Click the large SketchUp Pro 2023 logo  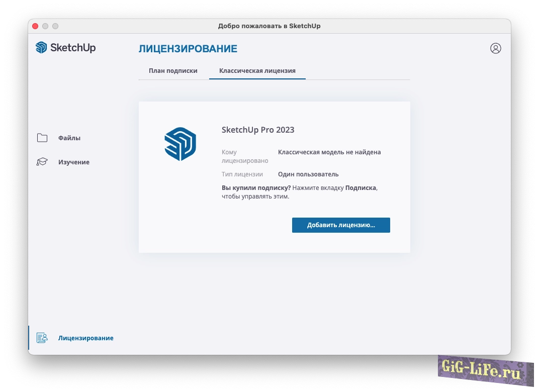tap(180, 144)
